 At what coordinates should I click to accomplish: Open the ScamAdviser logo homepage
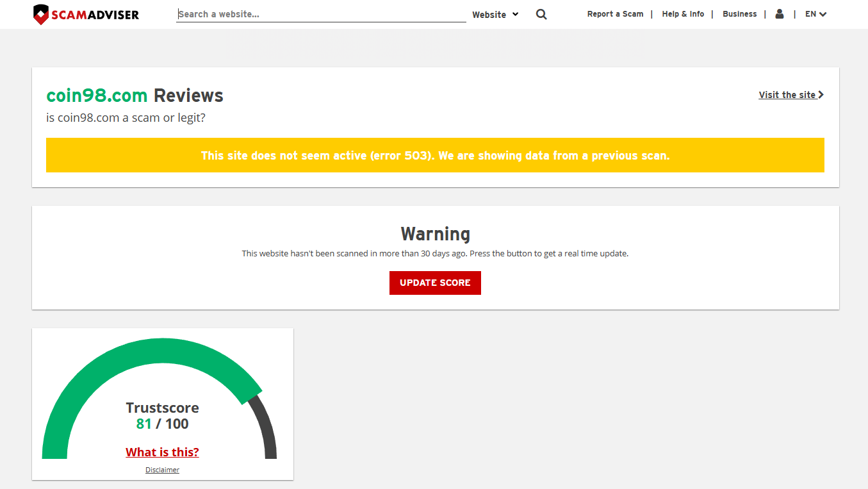point(86,14)
